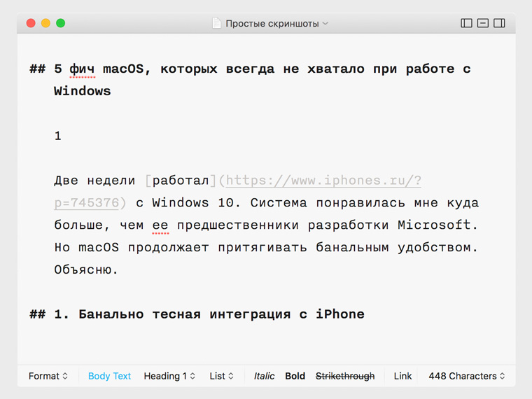The height and width of the screenshot is (399, 532).
Task: Click heading "1. Банально тесная интеграция с iPhone"
Action: click(209, 314)
